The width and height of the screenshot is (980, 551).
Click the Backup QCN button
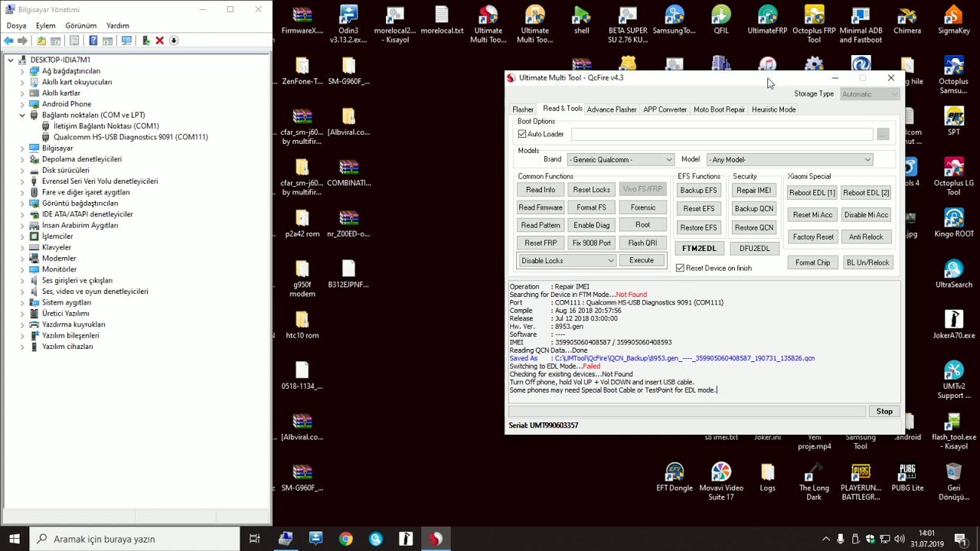754,209
